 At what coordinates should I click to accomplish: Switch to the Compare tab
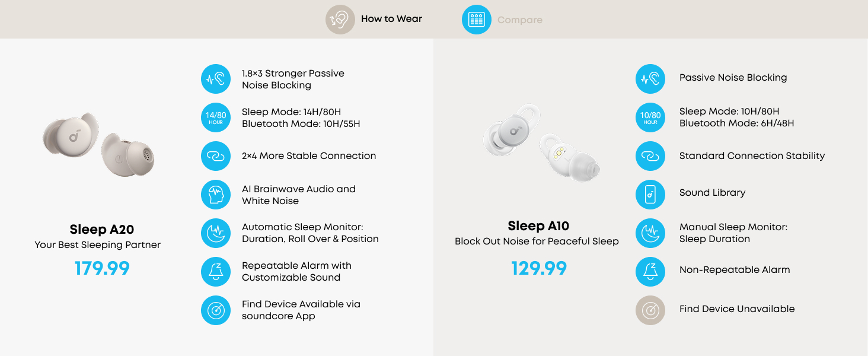click(519, 20)
